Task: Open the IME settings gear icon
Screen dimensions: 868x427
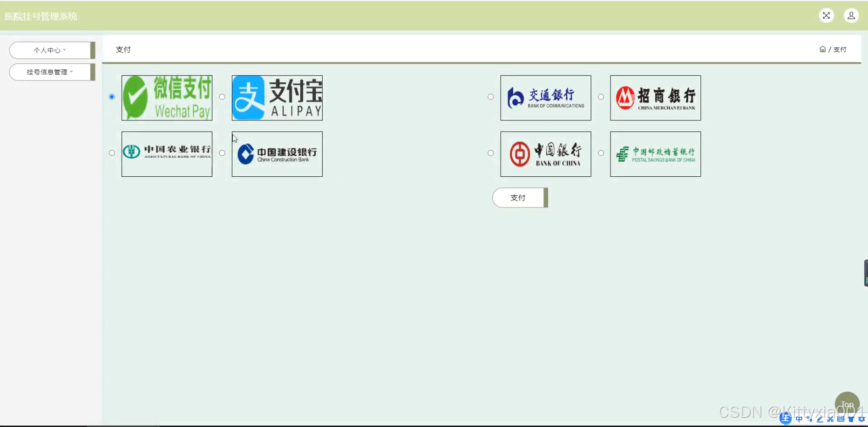Action: pyautogui.click(x=861, y=419)
